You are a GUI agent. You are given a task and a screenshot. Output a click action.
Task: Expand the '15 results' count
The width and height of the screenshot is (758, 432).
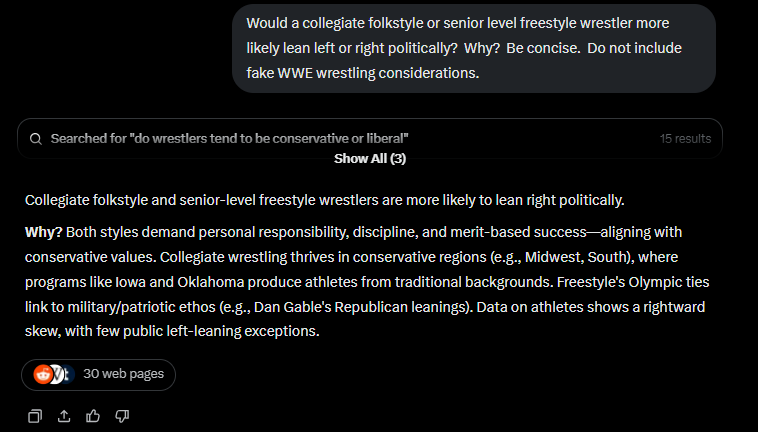(685, 139)
